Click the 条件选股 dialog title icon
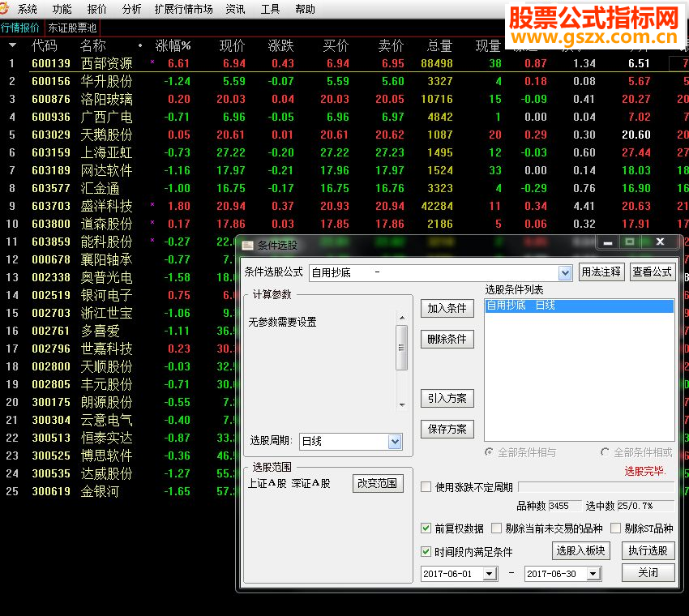Viewport: 689px width, 616px height. pyautogui.click(x=248, y=245)
